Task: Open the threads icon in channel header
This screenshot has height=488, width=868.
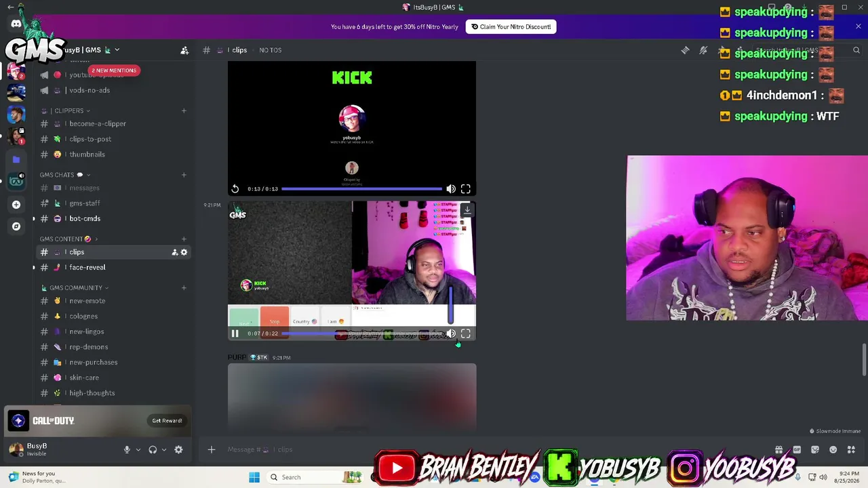Action: [x=685, y=50]
